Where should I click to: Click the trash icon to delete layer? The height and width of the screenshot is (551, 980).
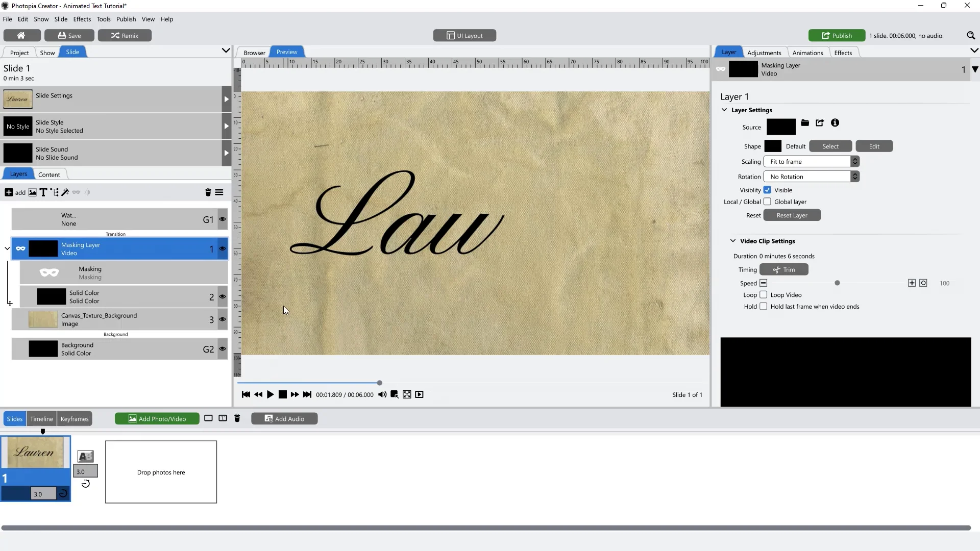click(x=207, y=192)
